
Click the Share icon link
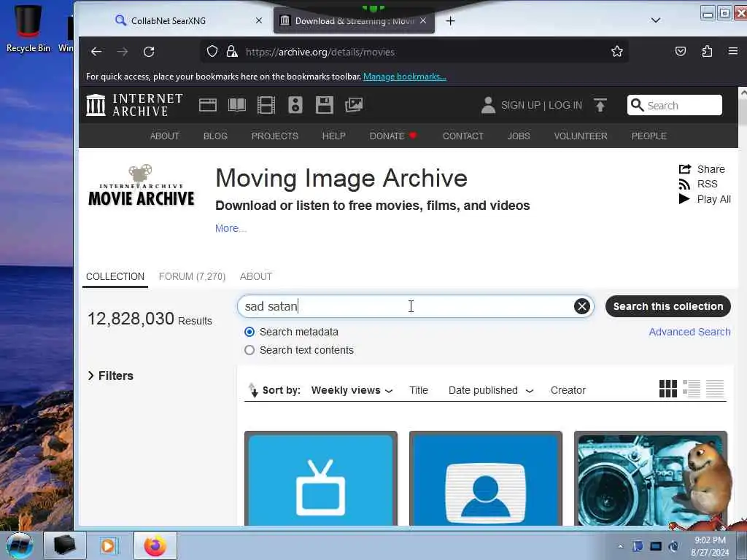point(702,169)
